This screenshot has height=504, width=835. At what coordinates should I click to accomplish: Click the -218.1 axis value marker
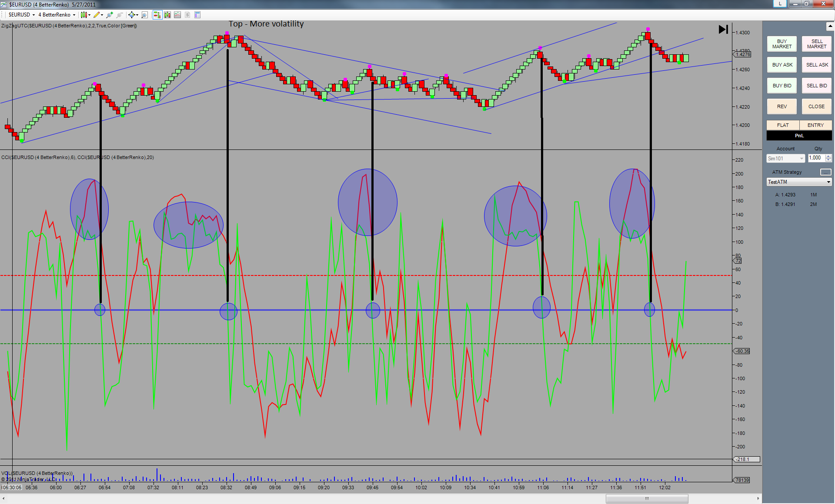tap(747, 459)
